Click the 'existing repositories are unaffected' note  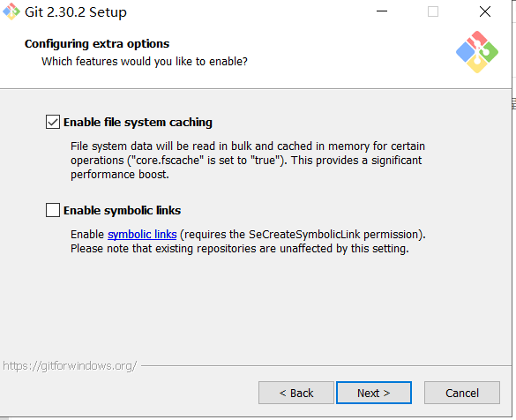pos(240,249)
